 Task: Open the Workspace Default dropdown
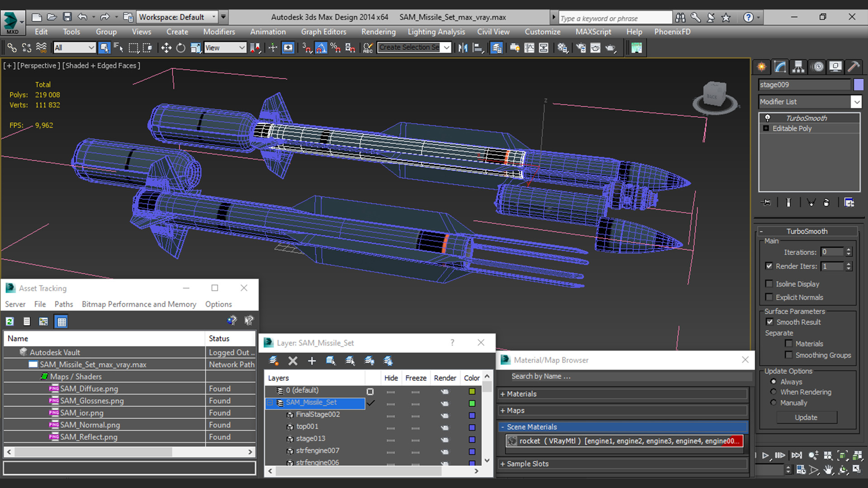click(x=177, y=17)
